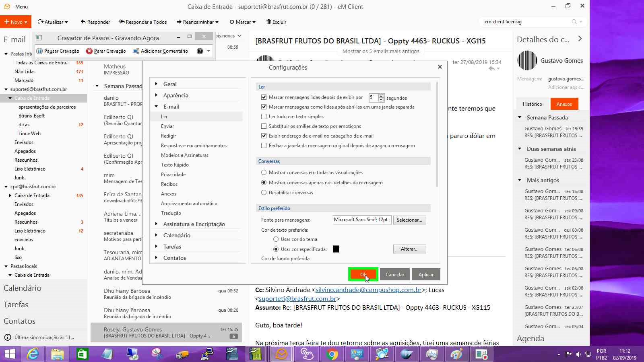Toggle Marcar mensagens lidas depois de exibir
The width and height of the screenshot is (644, 362).
point(264,97)
